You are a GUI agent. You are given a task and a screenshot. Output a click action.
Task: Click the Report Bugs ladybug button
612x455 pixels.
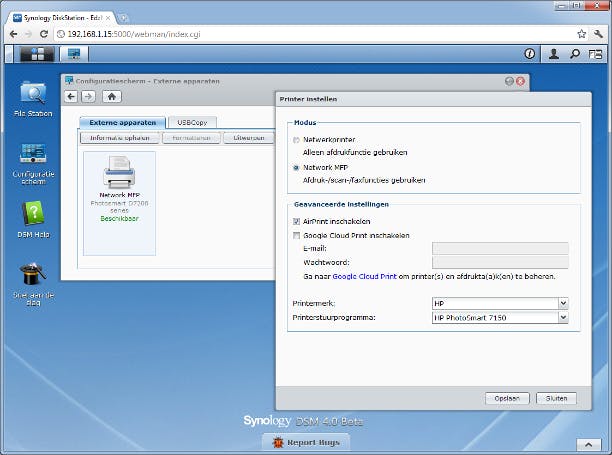pos(306,443)
